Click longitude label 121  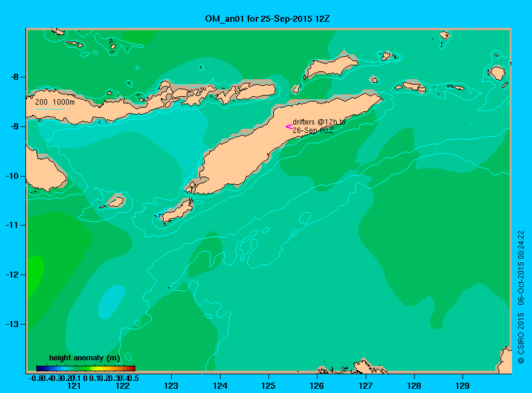(x=74, y=386)
